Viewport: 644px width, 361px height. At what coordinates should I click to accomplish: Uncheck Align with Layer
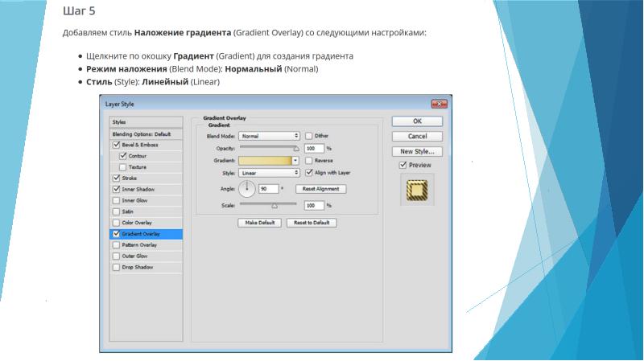(x=308, y=173)
